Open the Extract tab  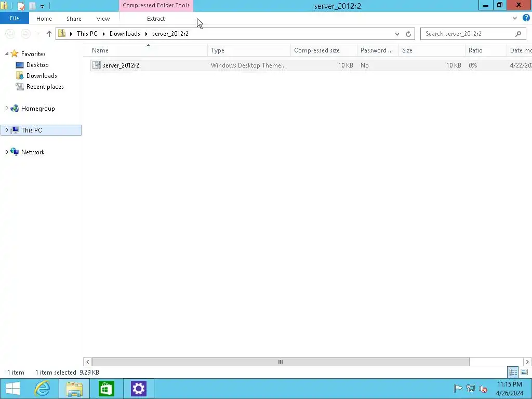156,19
